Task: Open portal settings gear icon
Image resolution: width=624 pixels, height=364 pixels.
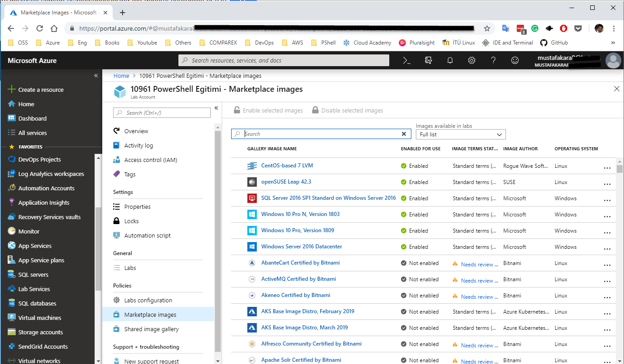Action: tap(472, 60)
